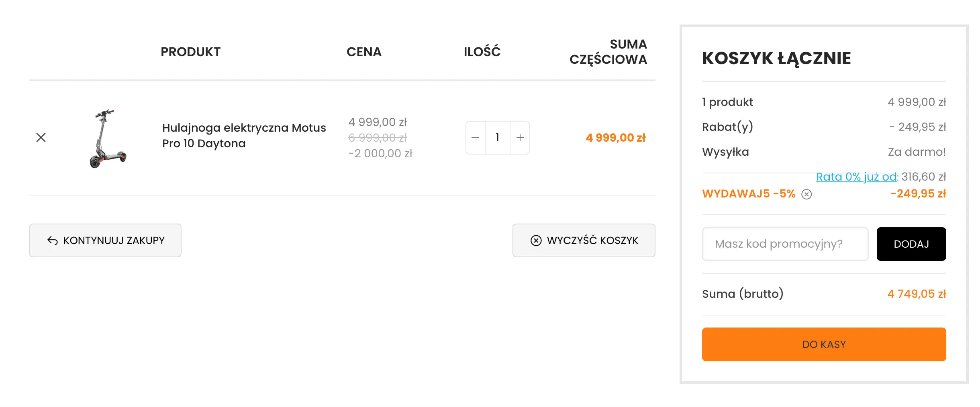Screen dimensions: 980x407
Task: Increase product quantity with plus button
Action: [x=520, y=138]
